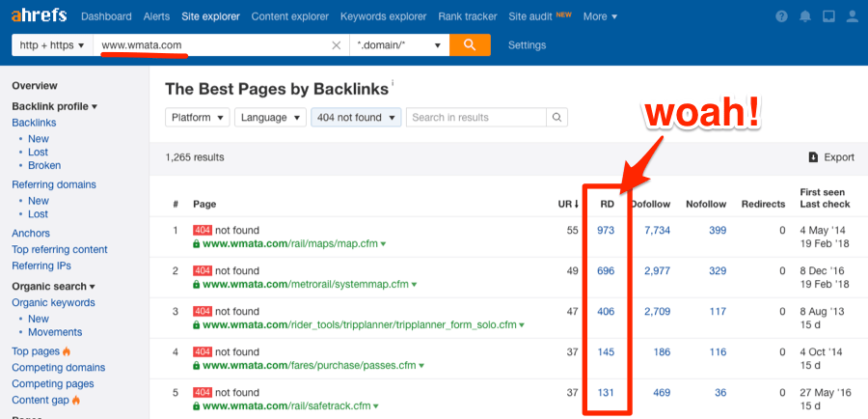Screen dimensions: 868x419
Task: Open the Platform filter dropdown
Action: tap(197, 118)
